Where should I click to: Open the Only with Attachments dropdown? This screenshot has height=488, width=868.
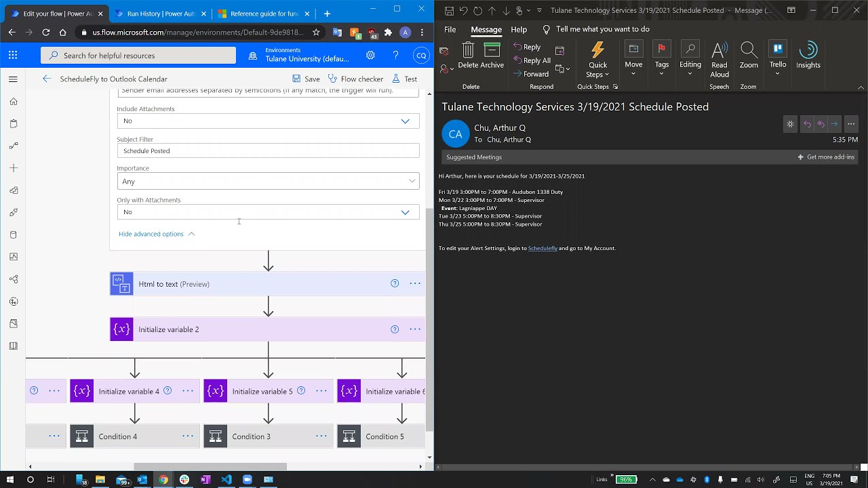268,212
